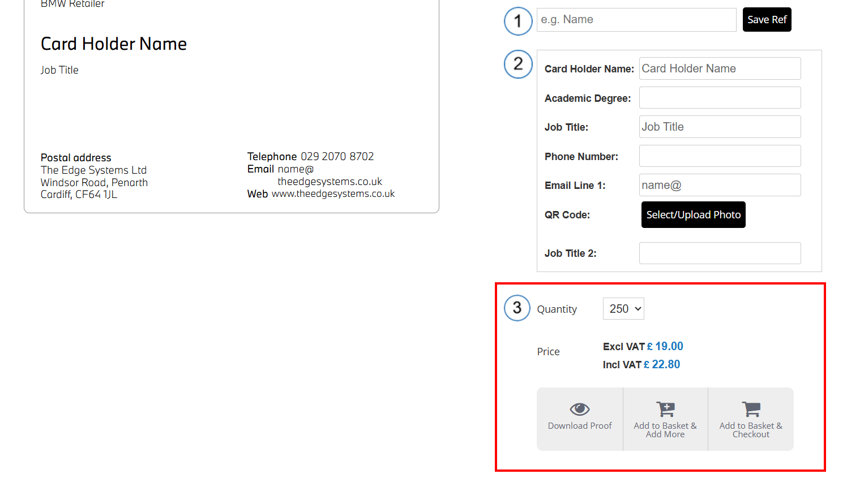Screen dimensions: 847x504
Task: Focus the 'e.g. Name' reference field
Action: click(636, 20)
